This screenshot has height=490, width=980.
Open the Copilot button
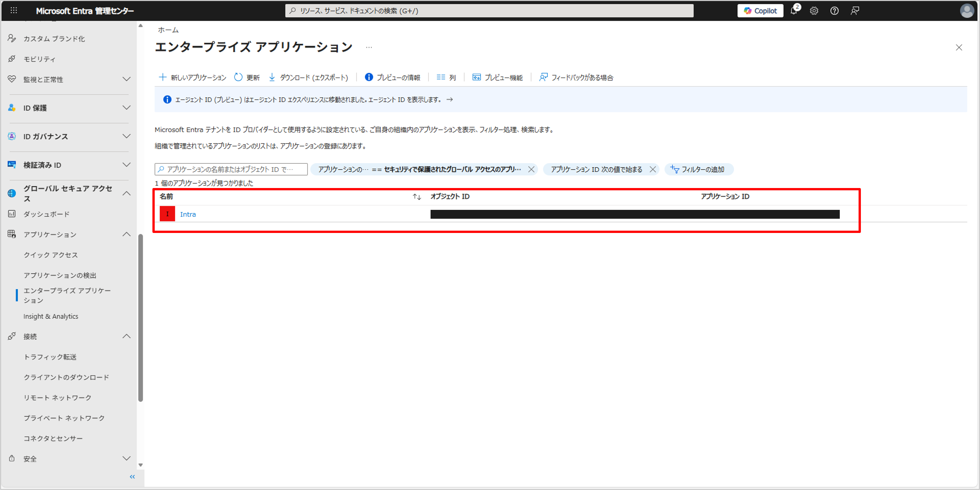point(760,11)
